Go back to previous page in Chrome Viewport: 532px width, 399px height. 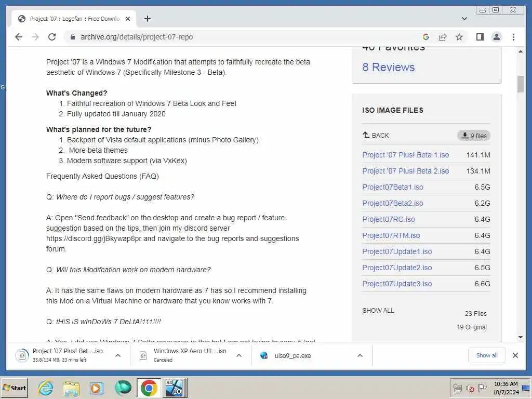coord(19,37)
